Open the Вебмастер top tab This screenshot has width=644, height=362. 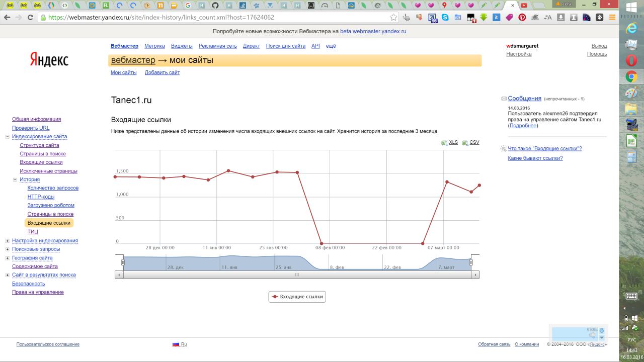(x=124, y=46)
